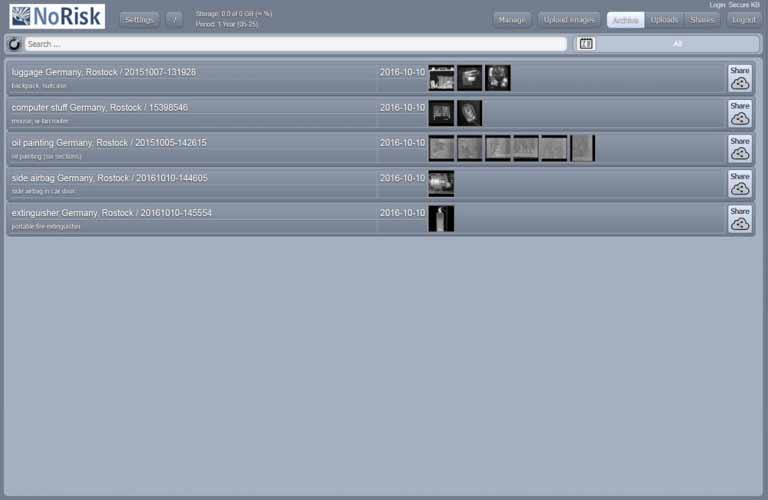
Task: Open first computer stuff thumbnail
Action: point(441,113)
